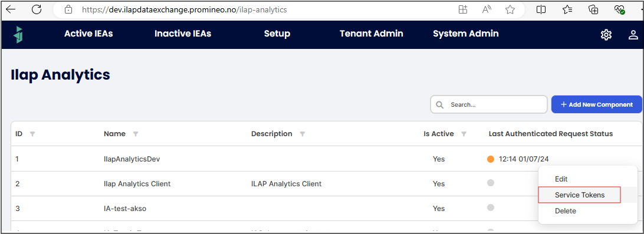Click the Yes value for IA-test-akso
644x234 pixels.
point(439,208)
